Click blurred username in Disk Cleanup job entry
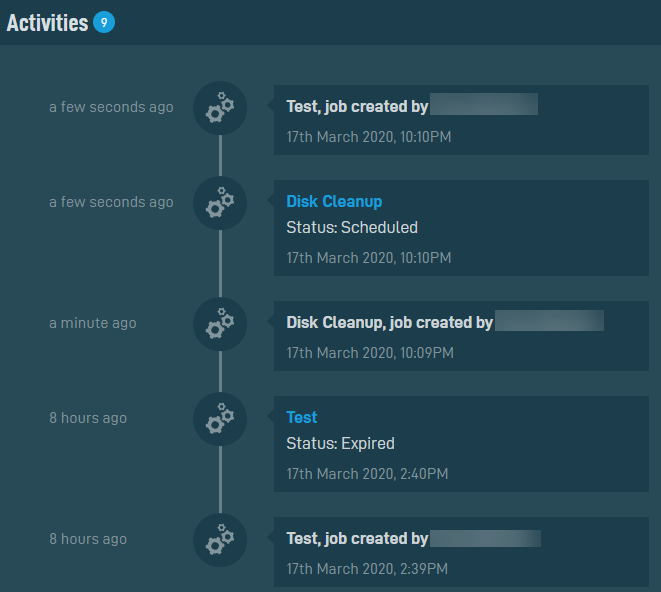Image resolution: width=661 pixels, height=592 pixels. [x=549, y=321]
